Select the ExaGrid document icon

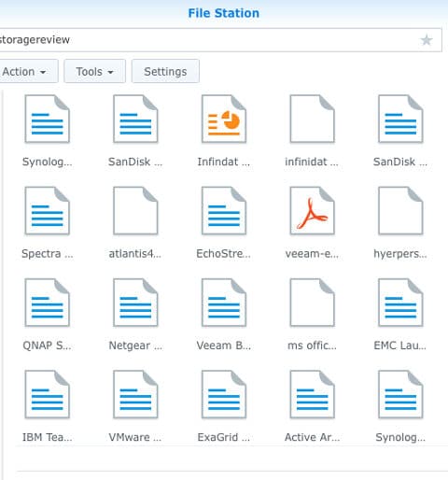(x=224, y=394)
